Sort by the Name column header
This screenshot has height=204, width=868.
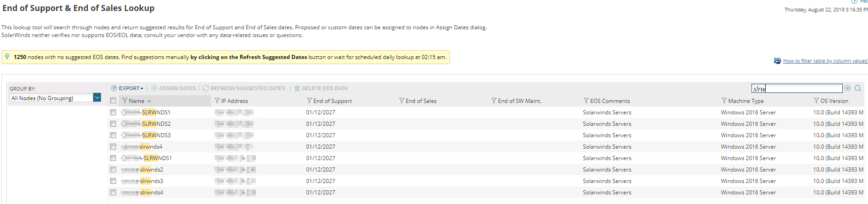tap(137, 101)
